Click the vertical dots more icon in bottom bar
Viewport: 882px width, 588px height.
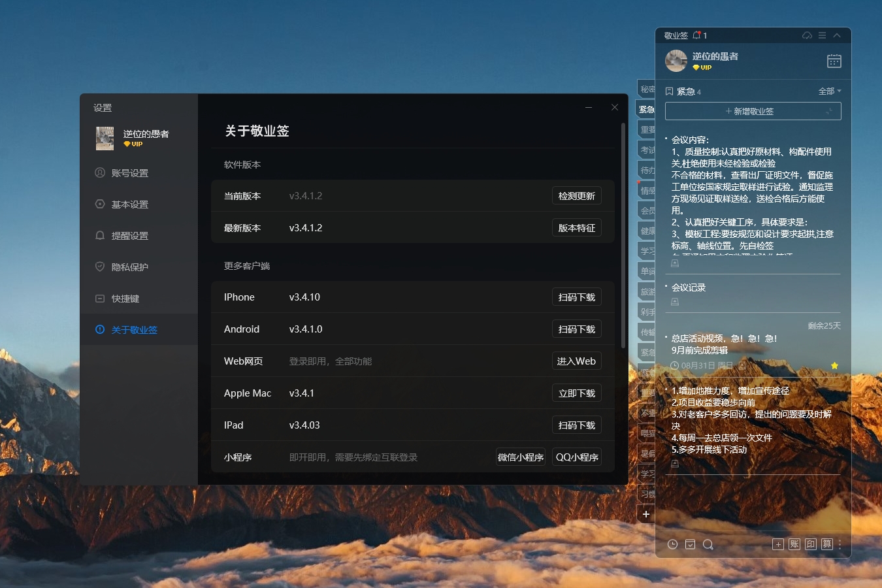[840, 544]
